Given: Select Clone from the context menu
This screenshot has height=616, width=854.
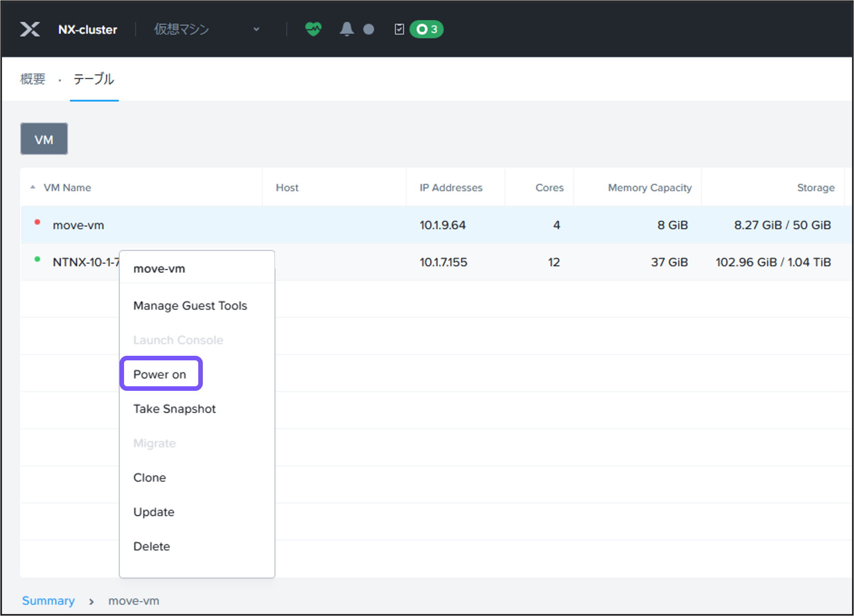Looking at the screenshot, I should [149, 478].
